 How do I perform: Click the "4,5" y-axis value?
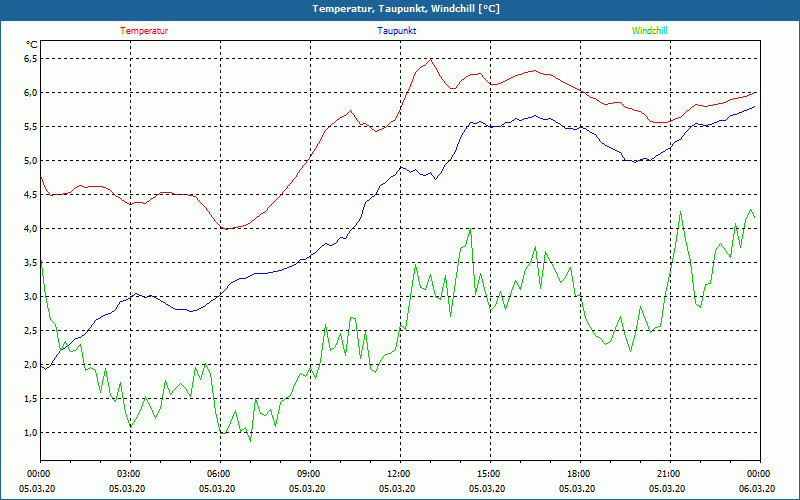click(31, 194)
